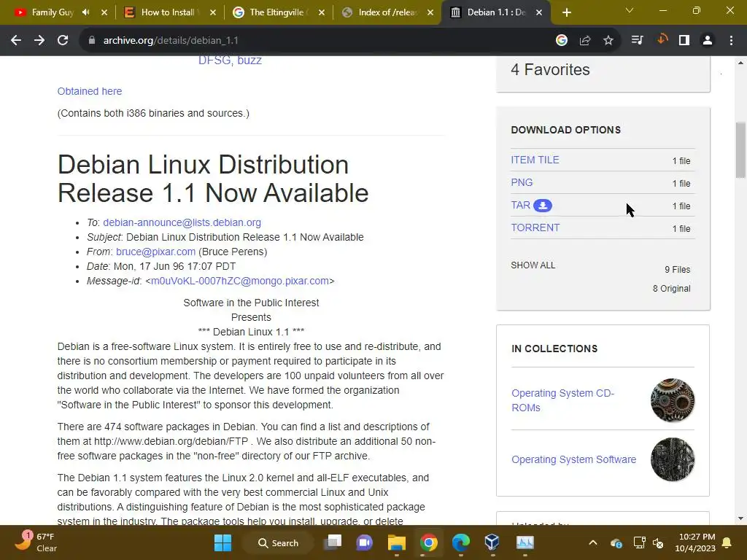The image size is (747, 560).
Task: Switch to the How to Install tab
Action: click(x=162, y=12)
